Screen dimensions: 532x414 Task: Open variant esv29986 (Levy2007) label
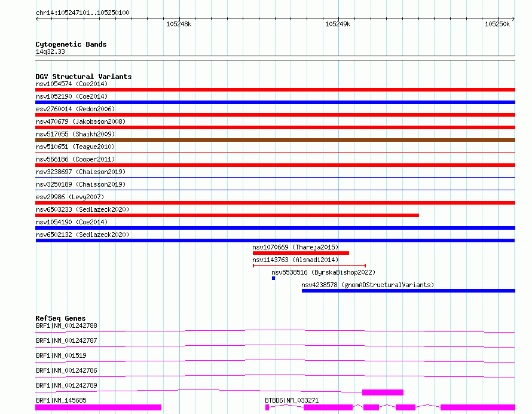[70, 197]
